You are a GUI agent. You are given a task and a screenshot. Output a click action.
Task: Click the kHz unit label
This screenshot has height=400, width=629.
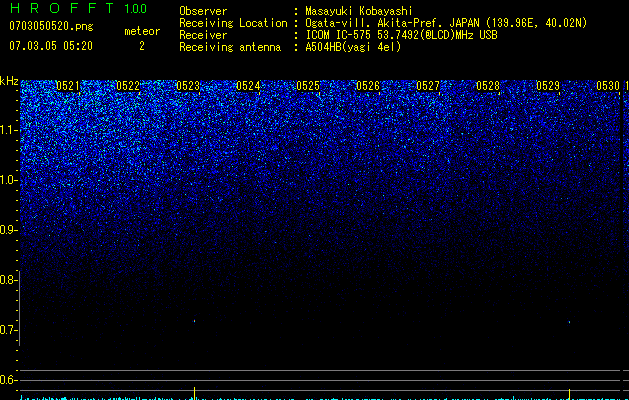coord(9,81)
